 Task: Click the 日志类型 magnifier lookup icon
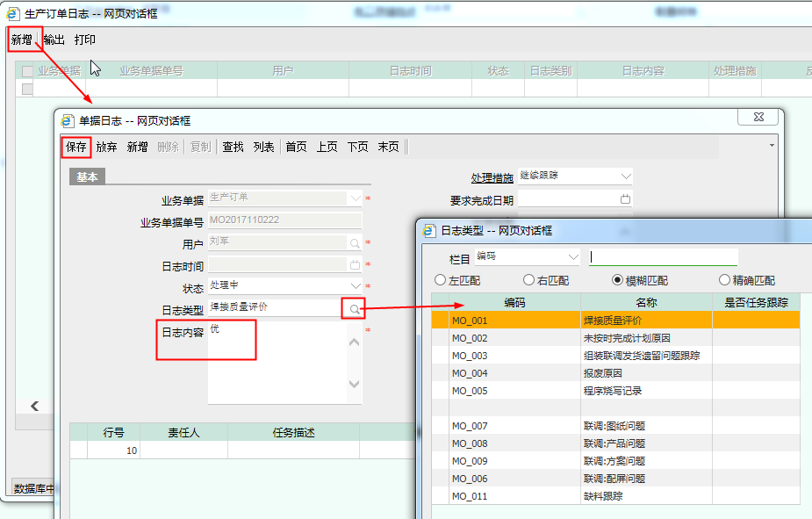tap(354, 309)
